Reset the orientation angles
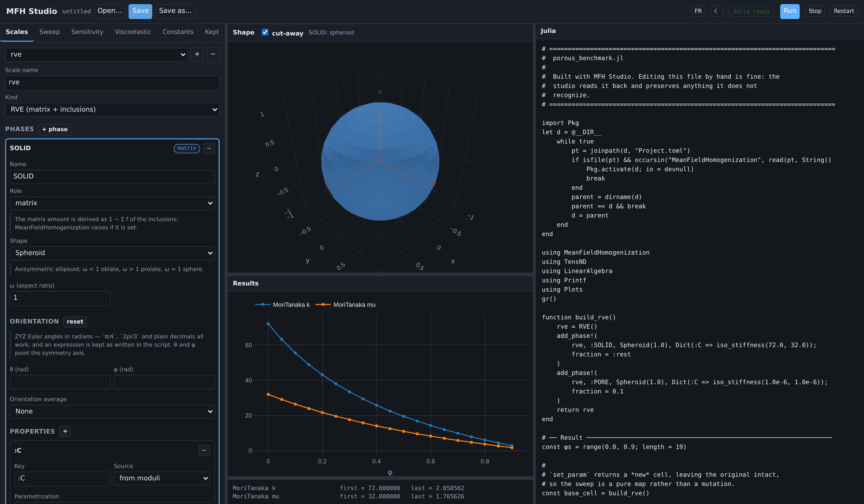This screenshot has width=864, height=504. click(x=75, y=322)
